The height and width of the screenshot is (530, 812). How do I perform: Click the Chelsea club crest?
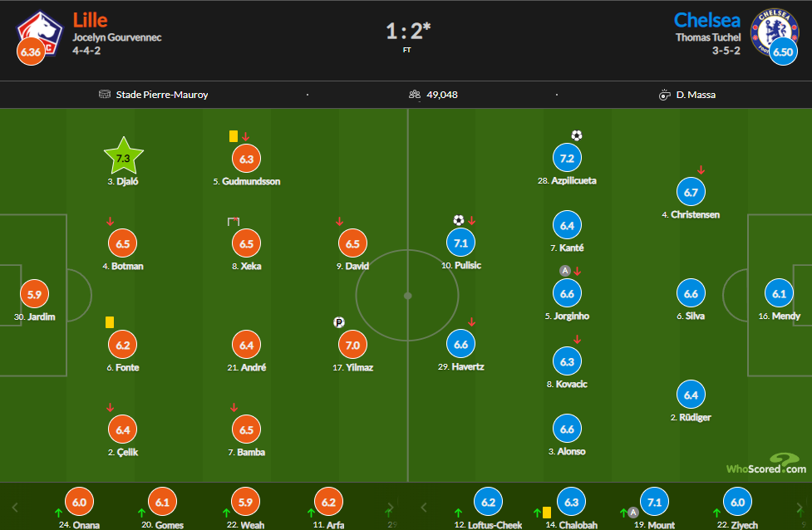click(x=769, y=30)
